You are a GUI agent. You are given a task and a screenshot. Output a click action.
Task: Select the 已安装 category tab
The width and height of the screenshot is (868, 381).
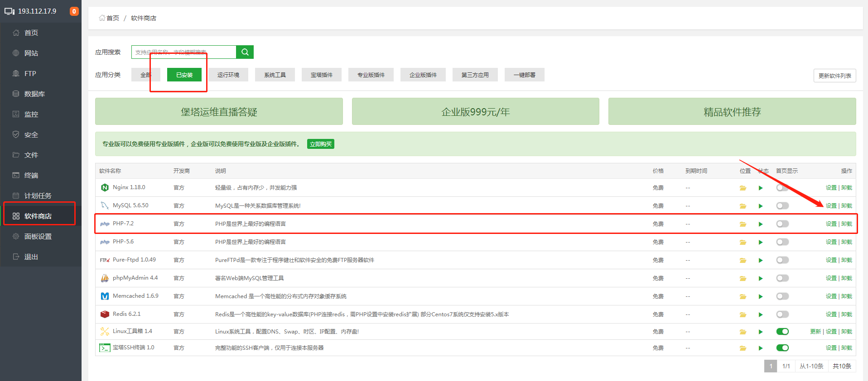184,75
